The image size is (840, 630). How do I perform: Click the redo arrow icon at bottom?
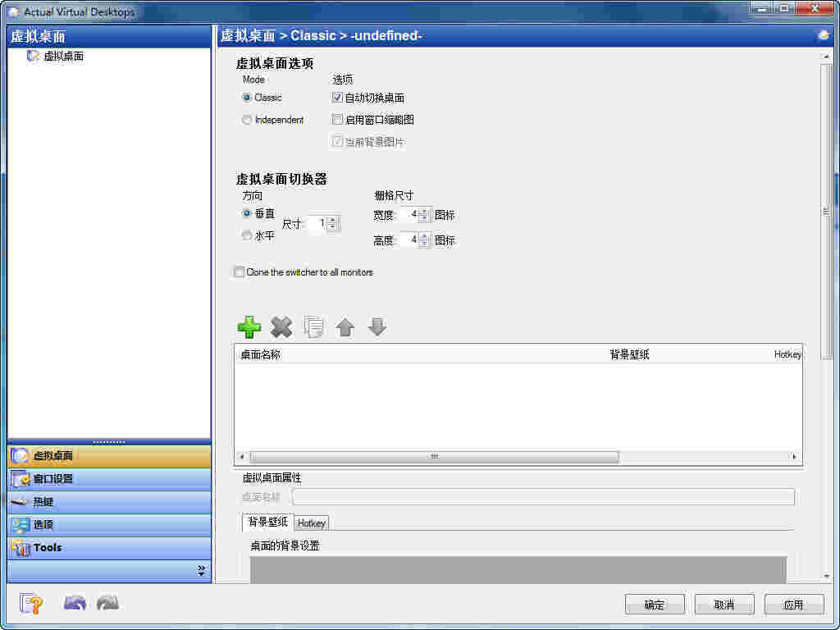click(x=107, y=603)
